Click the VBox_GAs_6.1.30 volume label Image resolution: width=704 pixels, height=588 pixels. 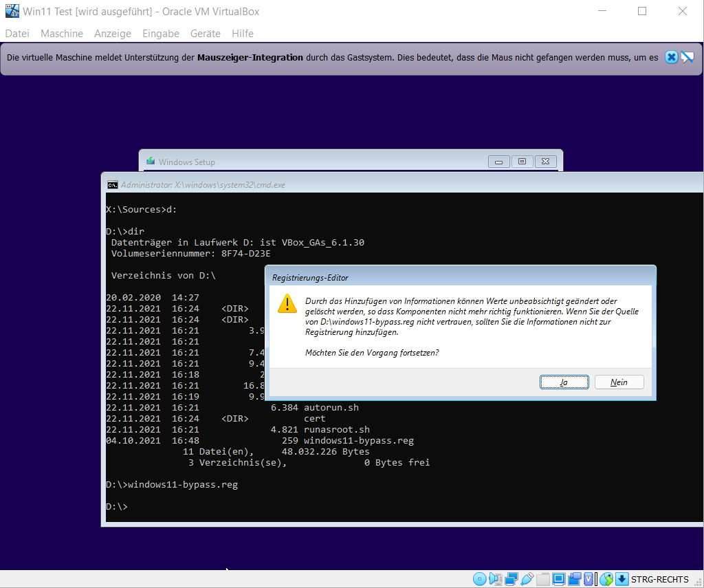tap(323, 243)
